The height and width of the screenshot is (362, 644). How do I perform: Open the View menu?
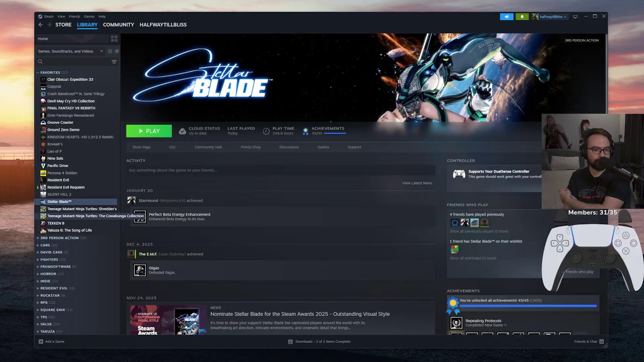click(x=61, y=17)
